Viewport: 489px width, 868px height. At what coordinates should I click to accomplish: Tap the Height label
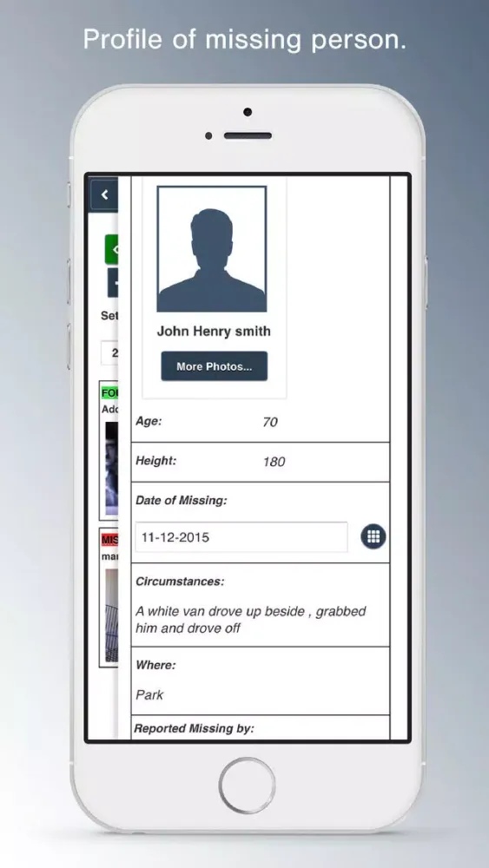pyautogui.click(x=155, y=461)
